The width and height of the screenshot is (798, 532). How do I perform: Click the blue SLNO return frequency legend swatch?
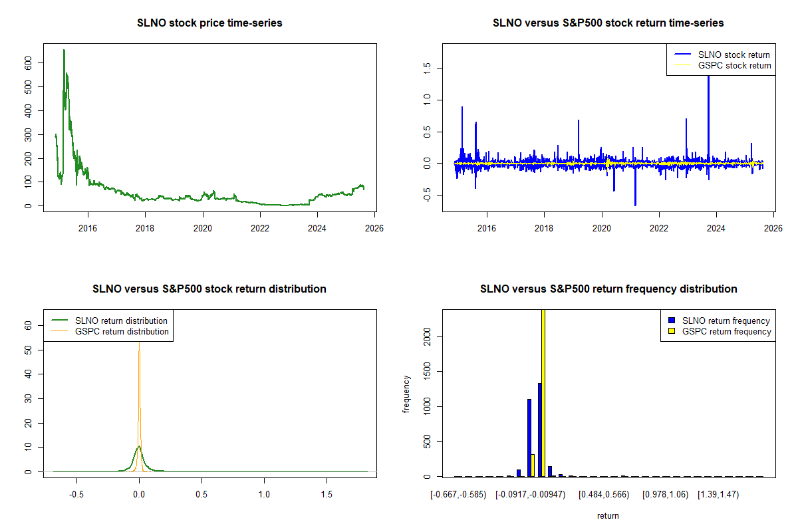[x=670, y=321]
